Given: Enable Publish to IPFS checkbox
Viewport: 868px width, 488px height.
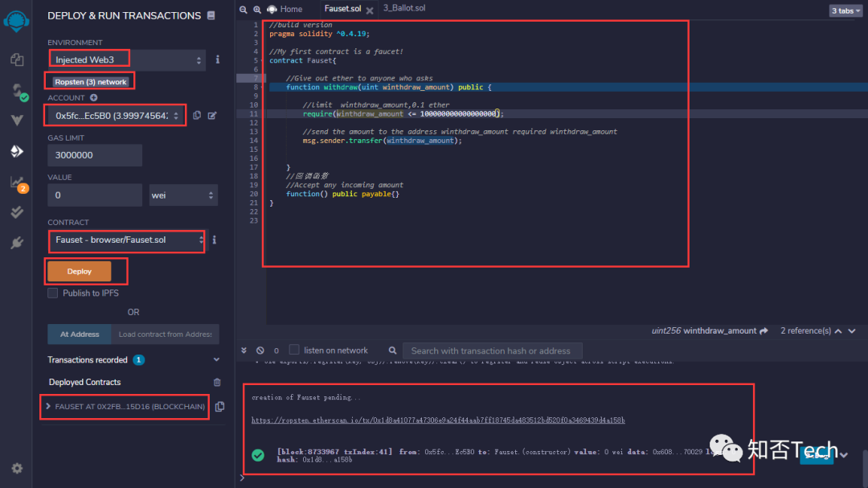Looking at the screenshot, I should pyautogui.click(x=52, y=293).
